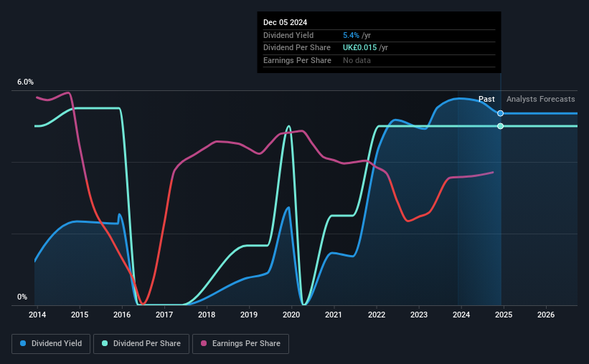Select the 2015 x-axis label
Image resolution: width=589 pixels, height=364 pixels.
pos(80,315)
